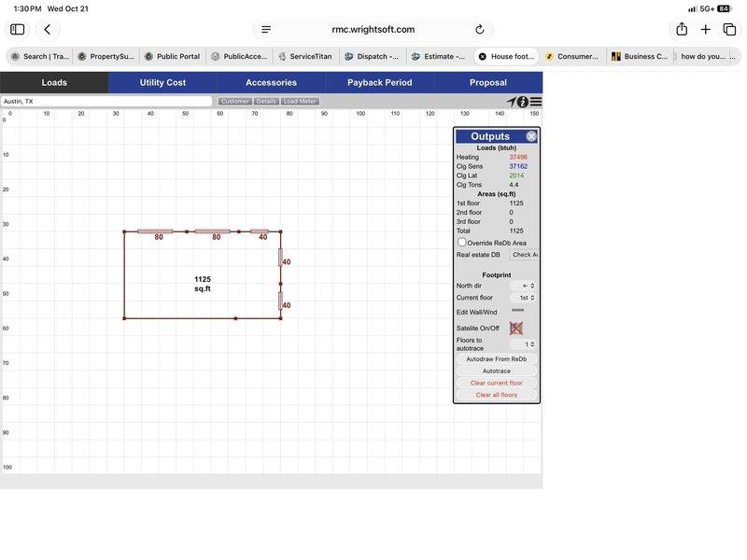Click the Autotrace button
The height and width of the screenshot is (560, 747).
[497, 371]
